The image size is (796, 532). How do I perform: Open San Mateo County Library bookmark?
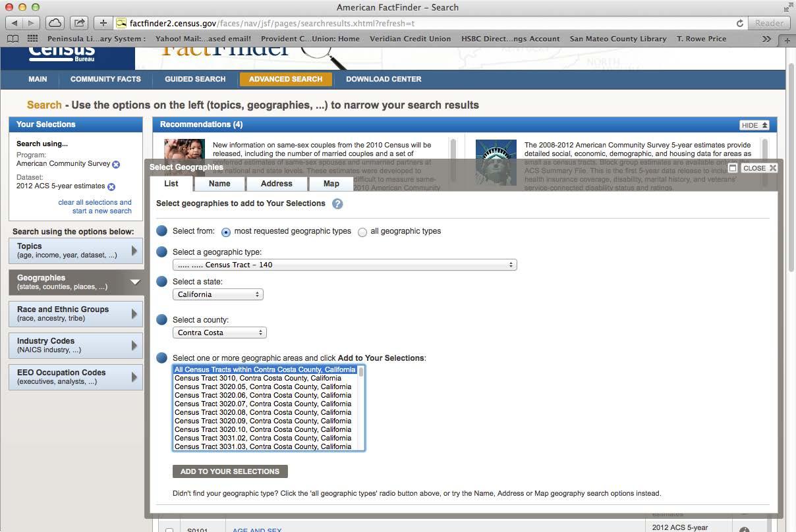pyautogui.click(x=618, y=39)
